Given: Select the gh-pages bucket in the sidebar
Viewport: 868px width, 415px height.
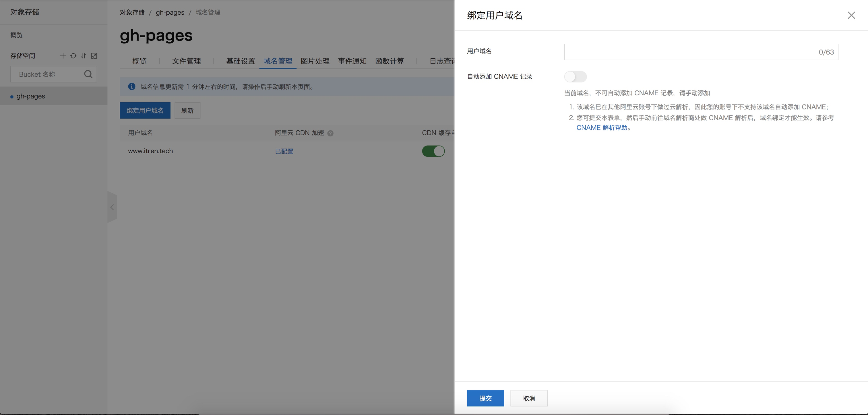Looking at the screenshot, I should [31, 96].
